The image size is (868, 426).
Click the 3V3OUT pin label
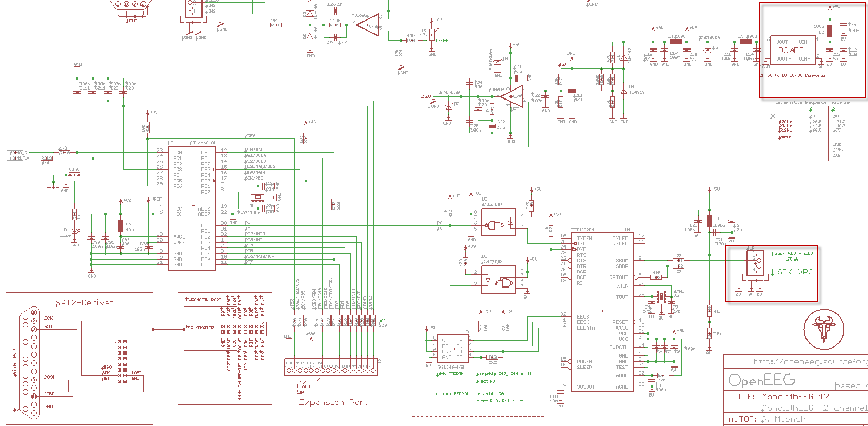pyautogui.click(x=586, y=387)
